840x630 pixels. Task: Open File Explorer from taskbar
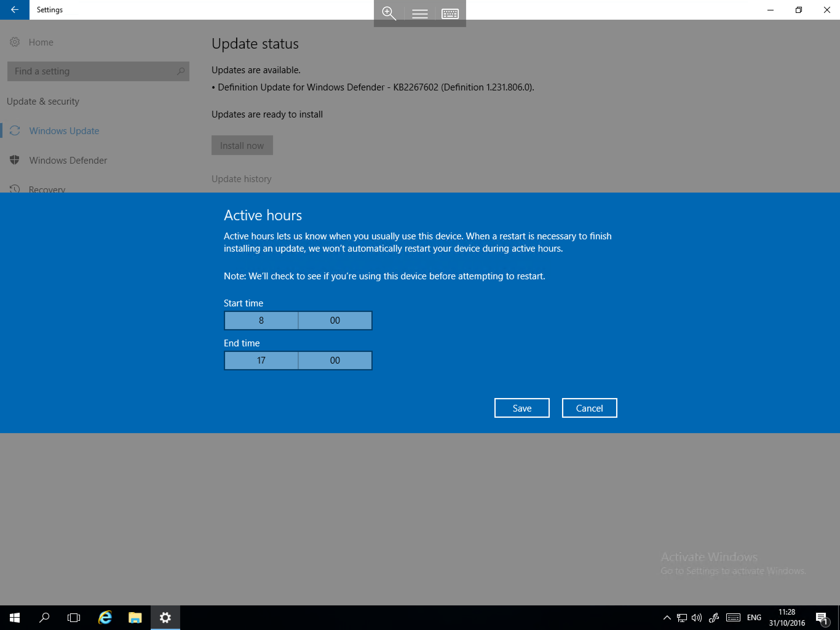point(135,618)
